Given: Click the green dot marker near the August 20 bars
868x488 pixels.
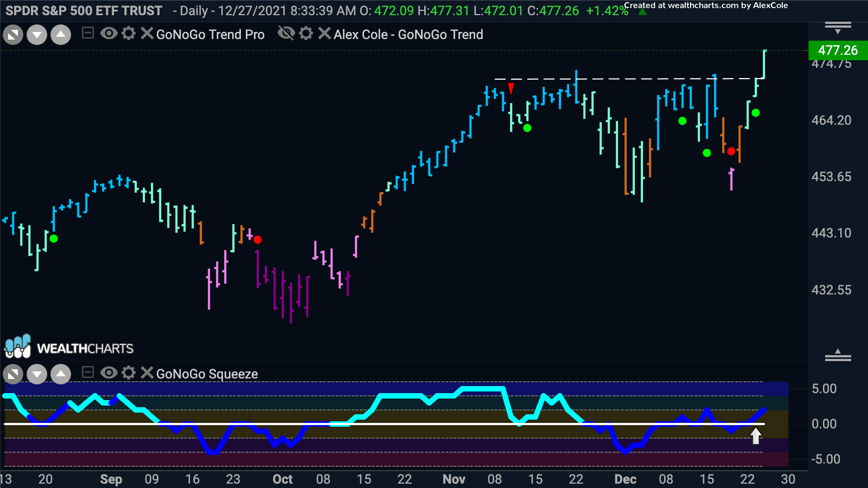Looking at the screenshot, I should [x=54, y=239].
